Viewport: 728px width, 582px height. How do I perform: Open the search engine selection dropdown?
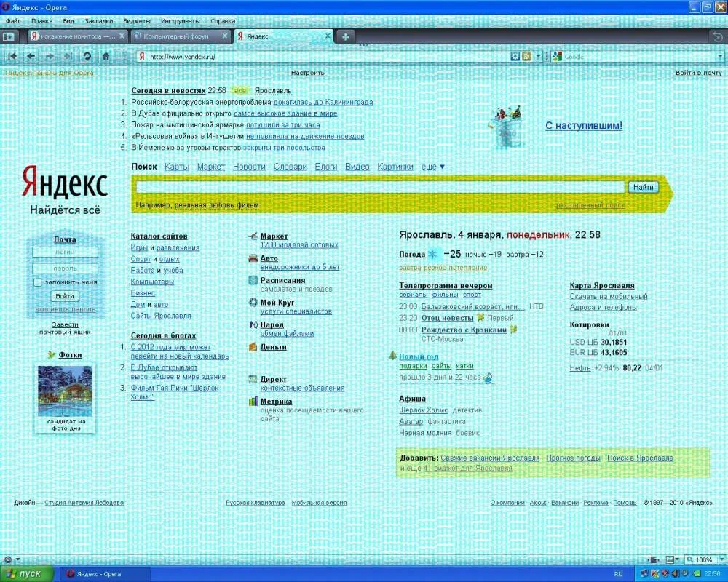tap(720, 56)
